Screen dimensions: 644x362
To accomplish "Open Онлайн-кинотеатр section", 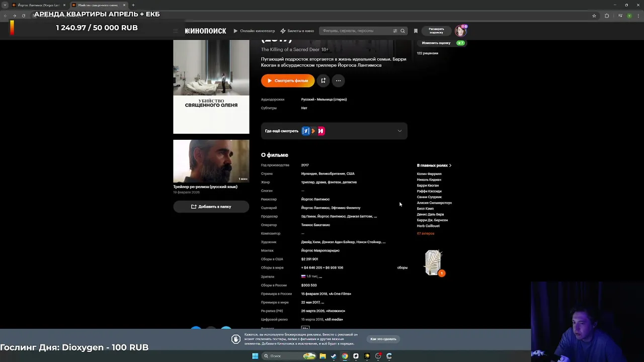I will pyautogui.click(x=254, y=31).
